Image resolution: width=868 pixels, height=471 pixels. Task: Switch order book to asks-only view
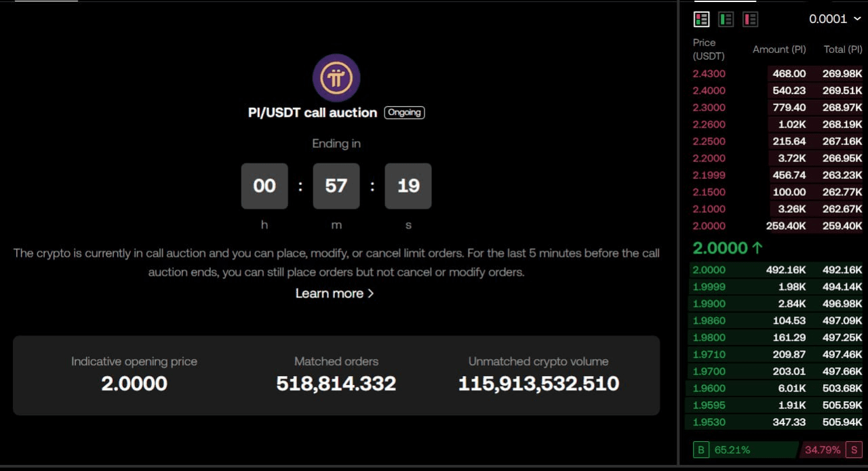pyautogui.click(x=750, y=20)
